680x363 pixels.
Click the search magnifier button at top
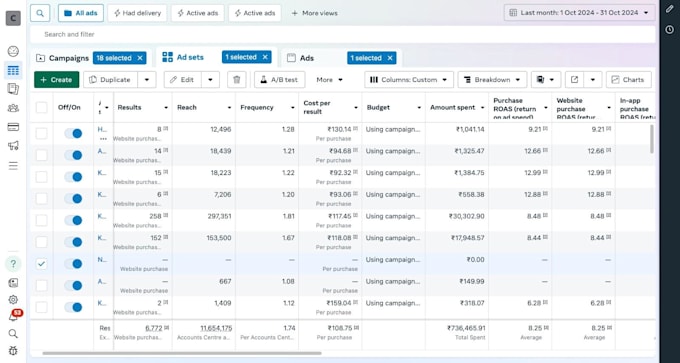point(40,13)
